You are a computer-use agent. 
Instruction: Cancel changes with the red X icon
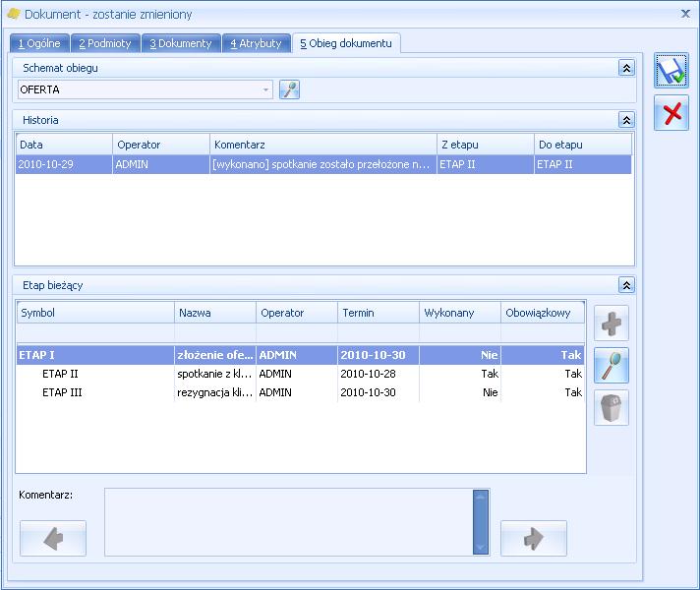click(x=671, y=113)
